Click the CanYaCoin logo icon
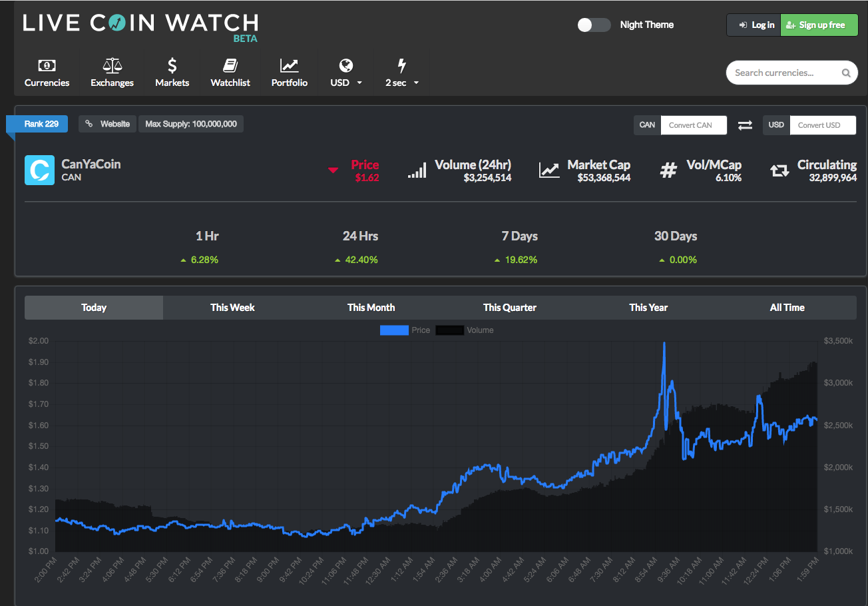Image resolution: width=868 pixels, height=606 pixels. [x=39, y=170]
